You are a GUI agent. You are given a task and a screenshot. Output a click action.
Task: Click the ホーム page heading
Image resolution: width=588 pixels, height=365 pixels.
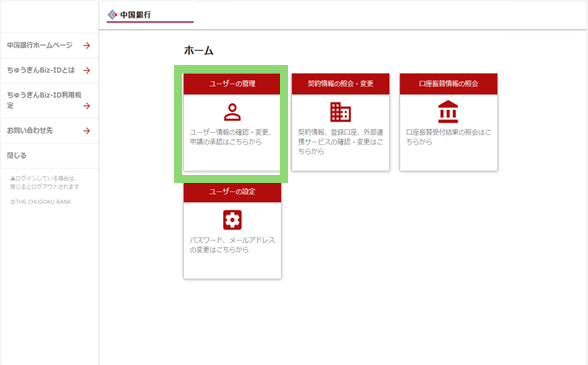pyautogui.click(x=199, y=50)
